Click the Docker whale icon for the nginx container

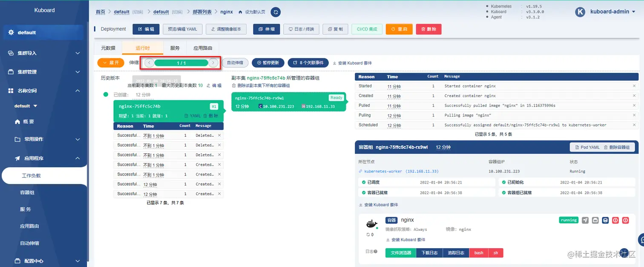click(x=371, y=224)
